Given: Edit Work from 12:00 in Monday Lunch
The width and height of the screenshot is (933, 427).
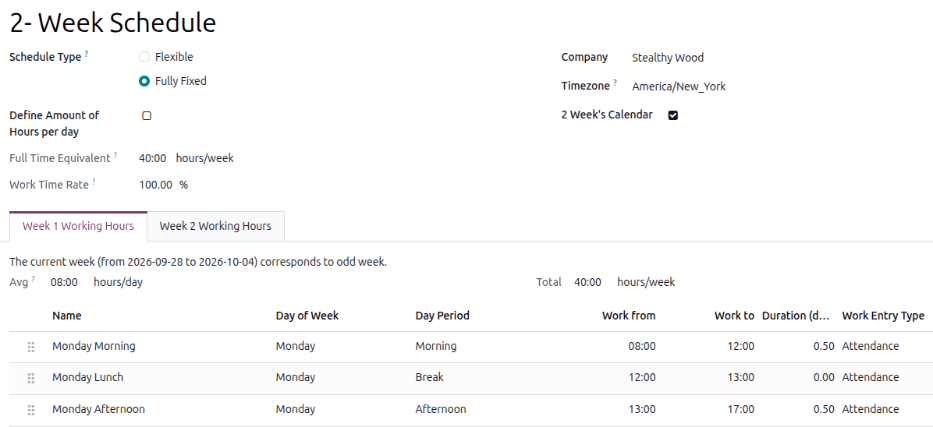Looking at the screenshot, I should click(x=642, y=377).
